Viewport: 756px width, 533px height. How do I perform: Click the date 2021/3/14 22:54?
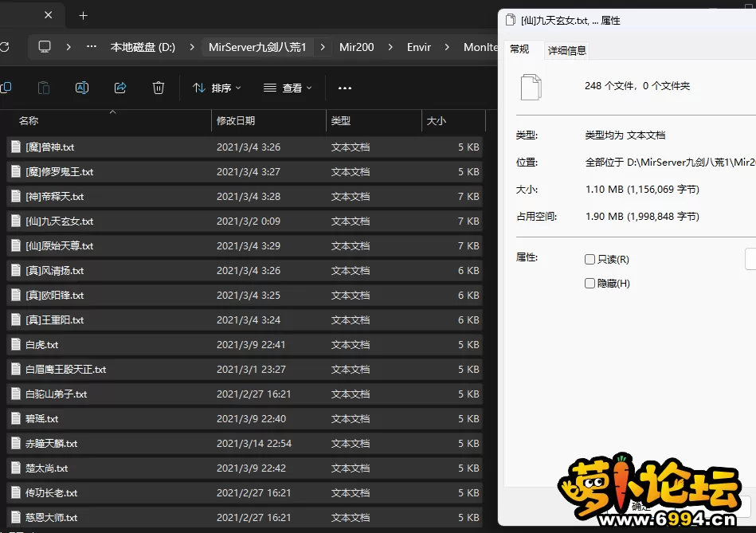[254, 444]
